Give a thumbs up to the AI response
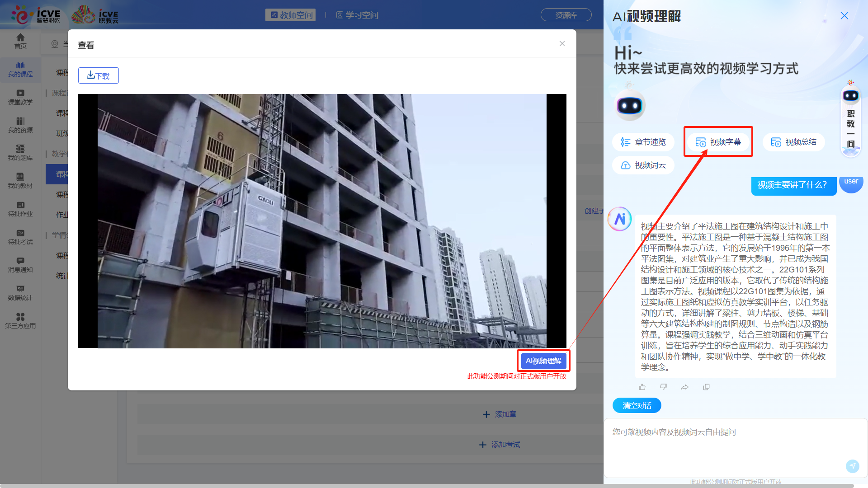The width and height of the screenshot is (868, 488). click(x=642, y=387)
